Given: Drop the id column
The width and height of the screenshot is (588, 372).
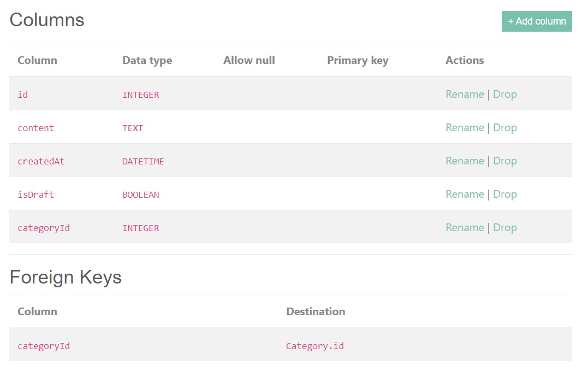Looking at the screenshot, I should [505, 94].
